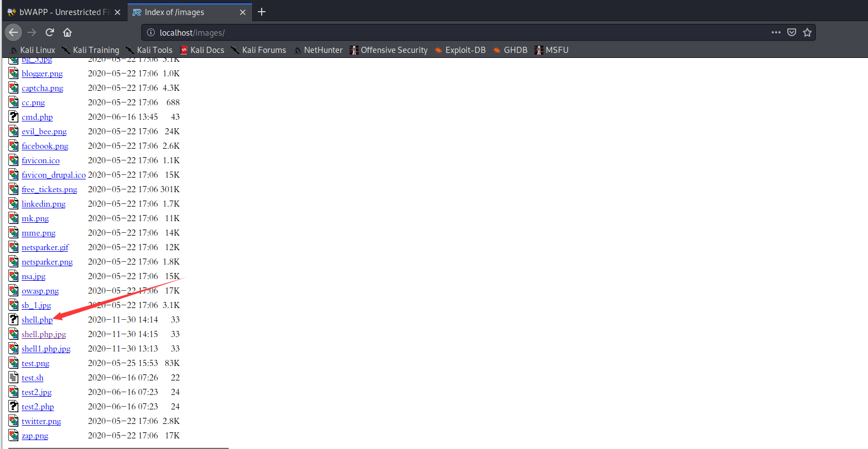Open the test.png file link

pos(36,363)
